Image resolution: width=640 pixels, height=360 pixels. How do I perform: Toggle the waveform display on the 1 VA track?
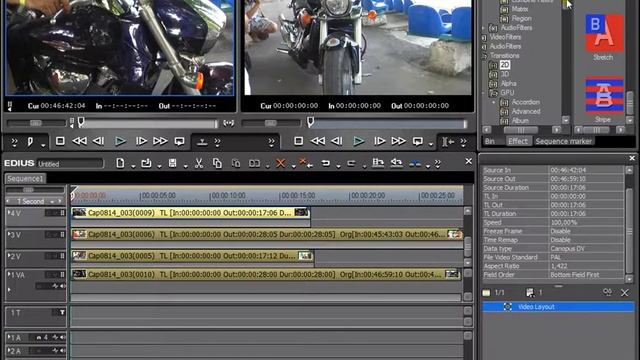[x=55, y=286]
